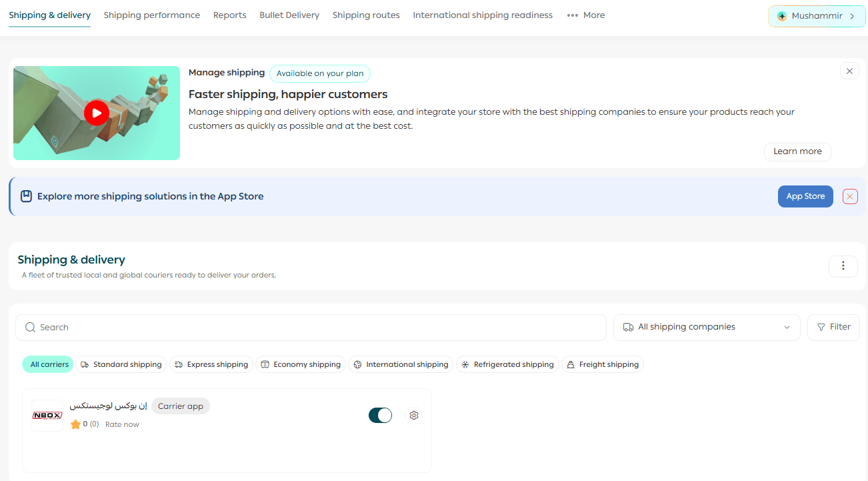Disable the NBOX carrier toggle
Image resolution: width=868 pixels, height=481 pixels.
click(x=380, y=415)
